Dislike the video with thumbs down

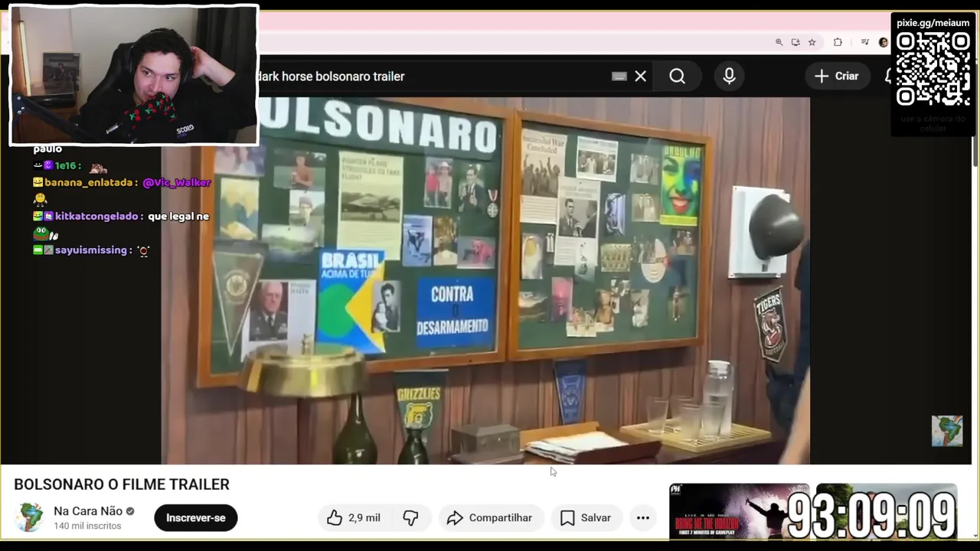tap(411, 518)
